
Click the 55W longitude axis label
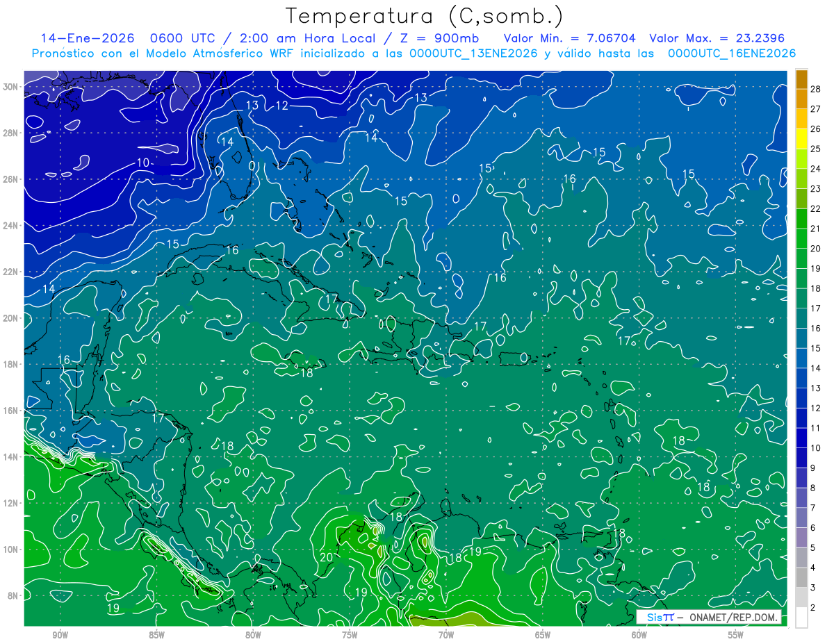[735, 635]
